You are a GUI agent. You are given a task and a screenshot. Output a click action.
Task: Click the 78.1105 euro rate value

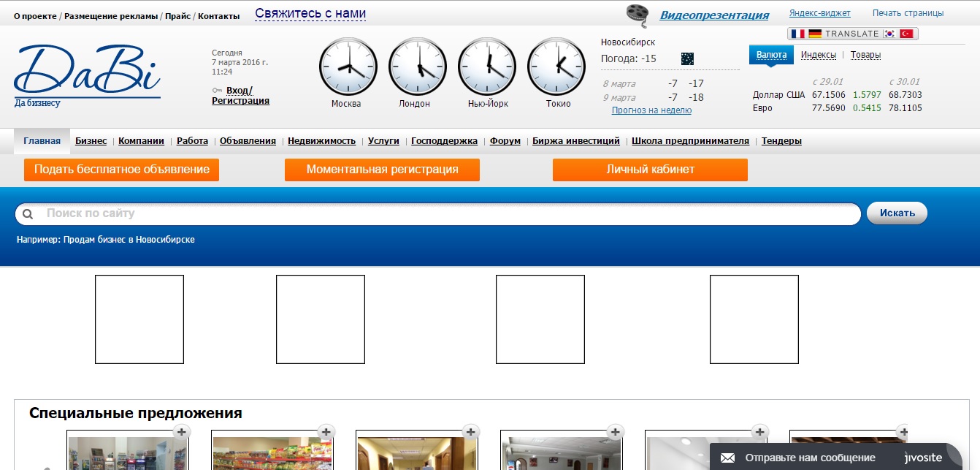point(905,108)
